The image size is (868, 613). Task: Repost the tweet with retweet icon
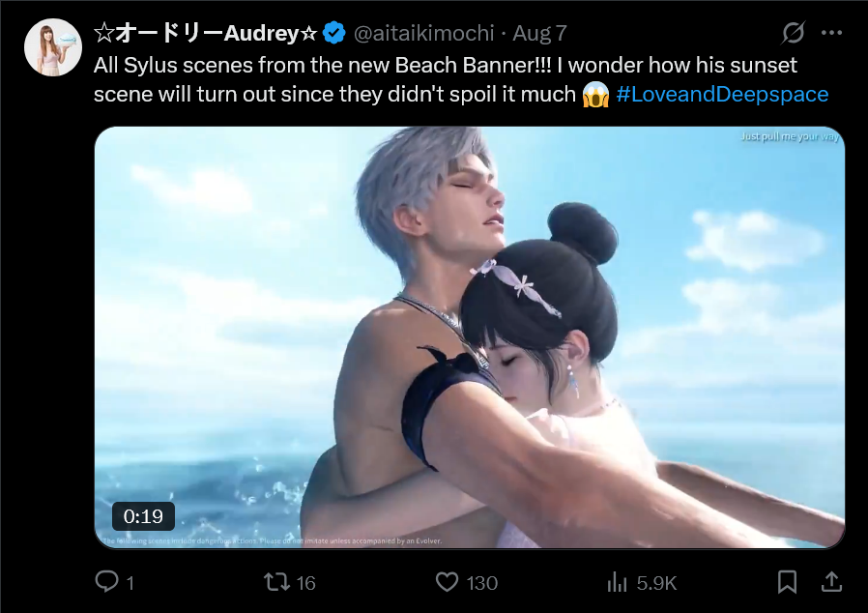(x=276, y=582)
